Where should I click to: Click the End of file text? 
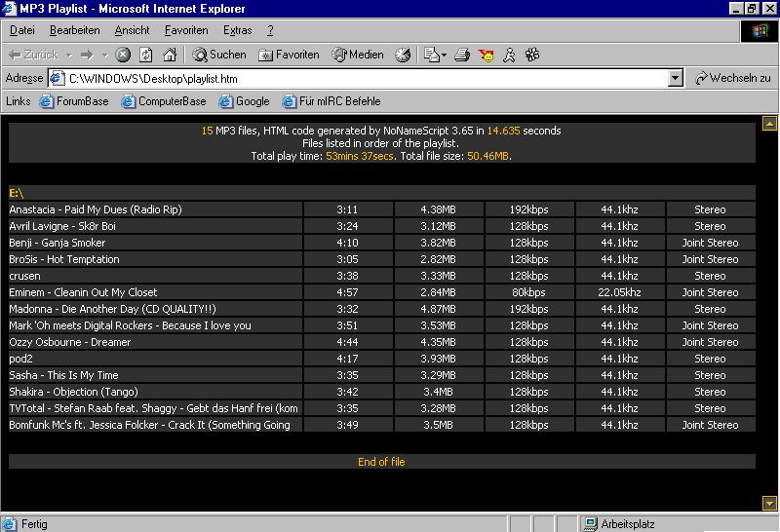coord(381,462)
